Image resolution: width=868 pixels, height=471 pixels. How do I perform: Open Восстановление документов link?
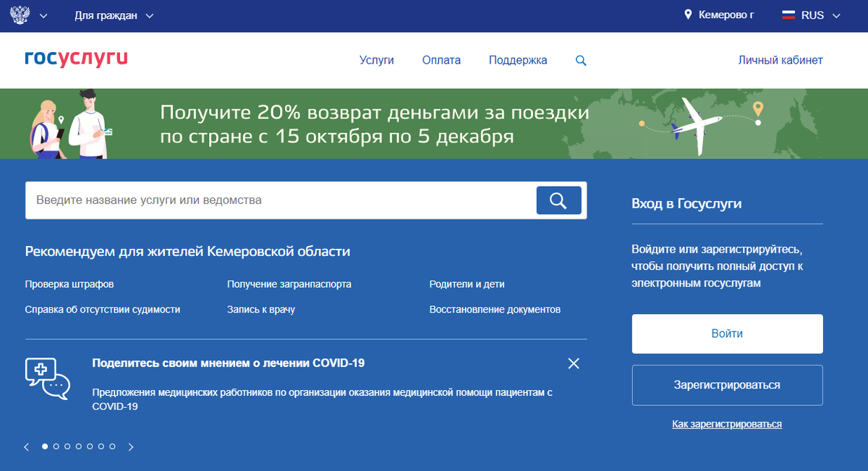[495, 309]
